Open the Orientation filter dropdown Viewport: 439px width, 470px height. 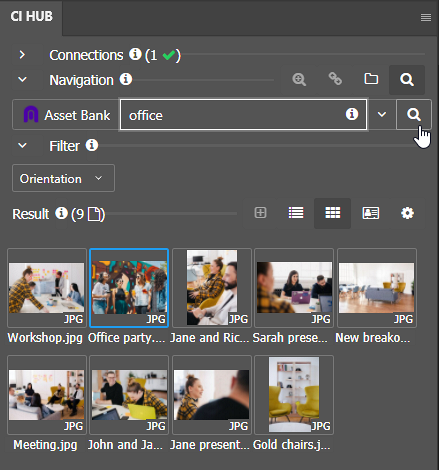pyautogui.click(x=63, y=178)
